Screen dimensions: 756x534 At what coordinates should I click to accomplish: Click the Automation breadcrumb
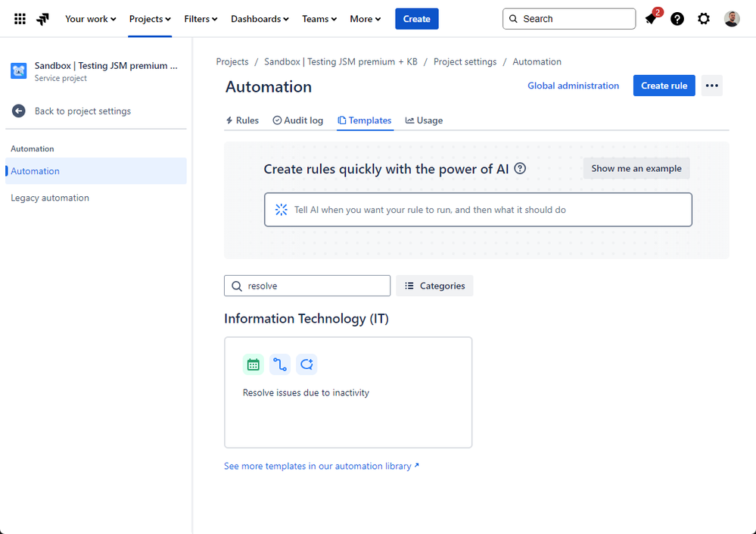tap(537, 62)
